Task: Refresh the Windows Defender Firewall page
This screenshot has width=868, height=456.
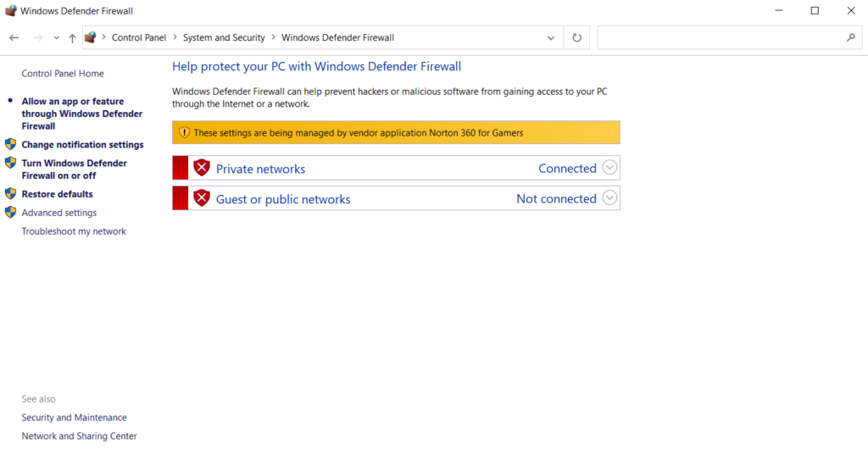Action: point(576,37)
